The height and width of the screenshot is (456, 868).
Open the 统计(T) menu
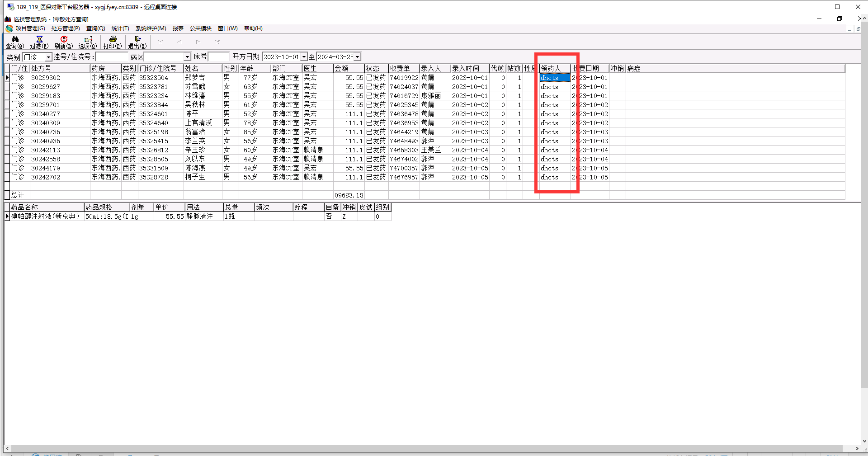[x=120, y=28]
